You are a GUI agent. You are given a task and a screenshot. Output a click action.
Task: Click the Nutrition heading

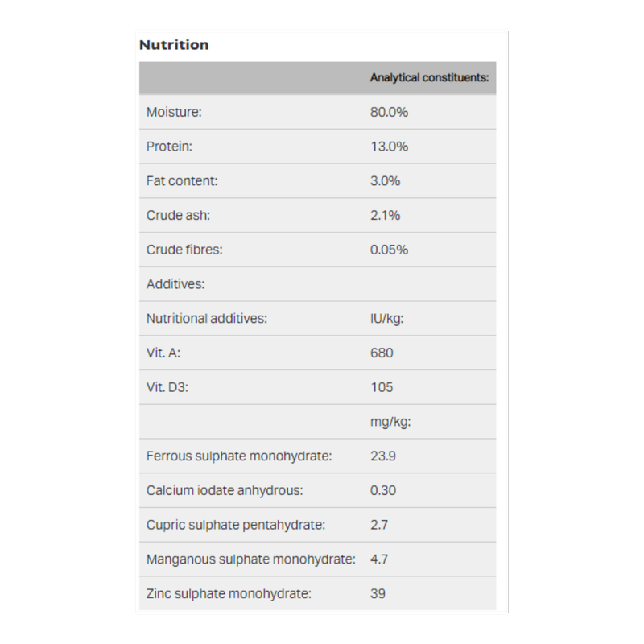pyautogui.click(x=174, y=45)
